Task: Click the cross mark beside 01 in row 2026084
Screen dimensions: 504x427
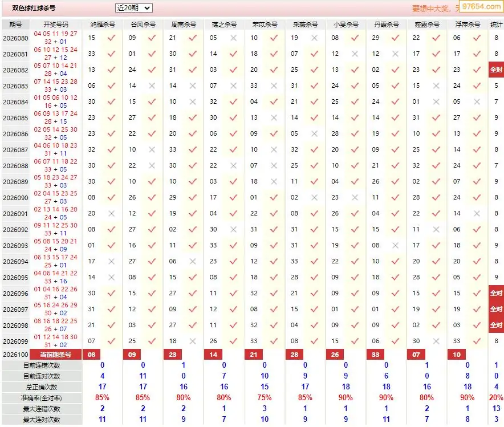Action: pos(436,101)
